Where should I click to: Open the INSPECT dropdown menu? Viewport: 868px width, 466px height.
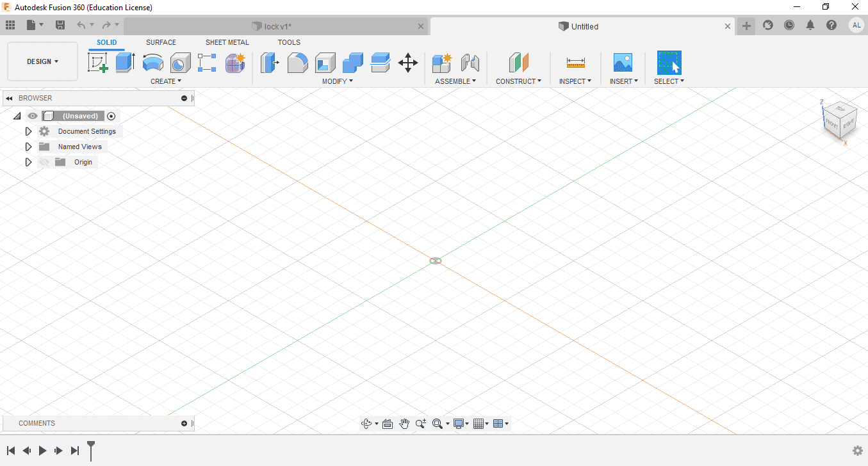point(575,81)
